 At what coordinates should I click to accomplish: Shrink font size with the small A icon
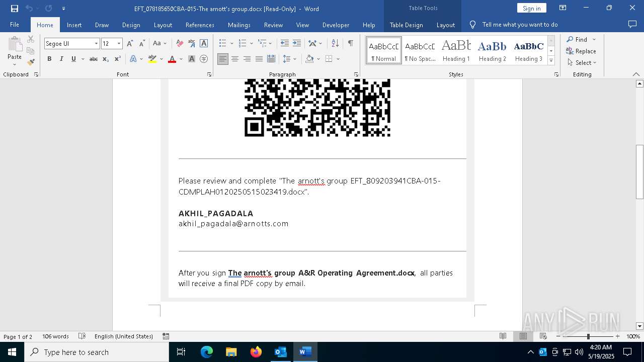coord(142,44)
